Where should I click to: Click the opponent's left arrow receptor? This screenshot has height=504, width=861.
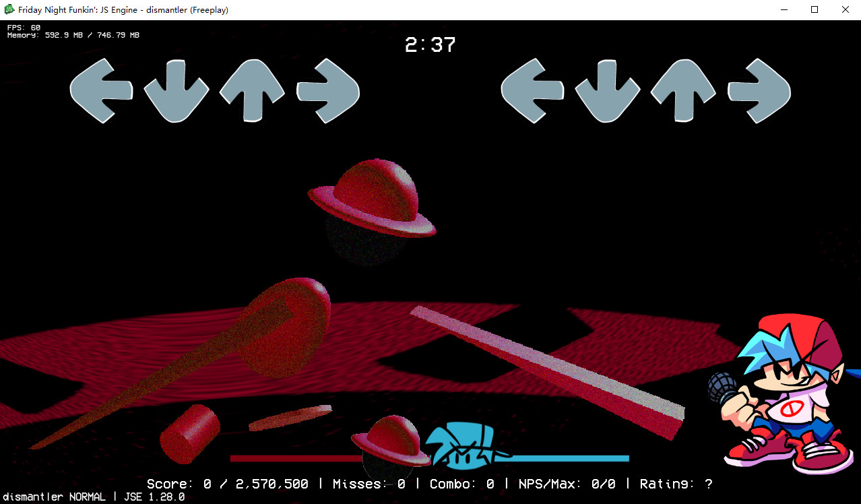[x=102, y=90]
